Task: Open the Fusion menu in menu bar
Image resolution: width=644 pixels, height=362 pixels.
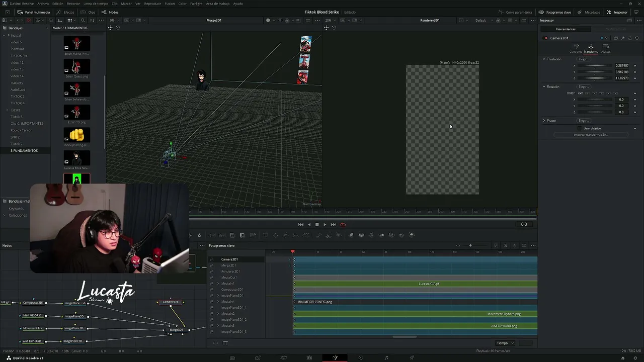Action: (x=170, y=4)
